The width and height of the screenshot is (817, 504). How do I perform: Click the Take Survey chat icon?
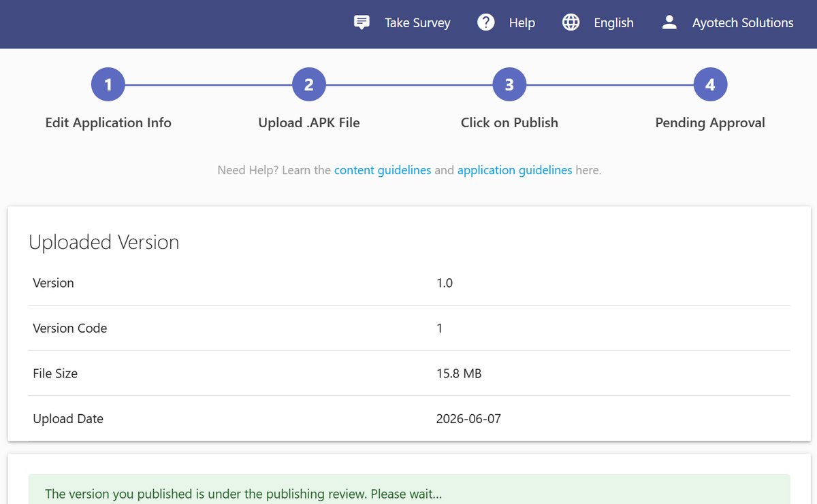362,22
